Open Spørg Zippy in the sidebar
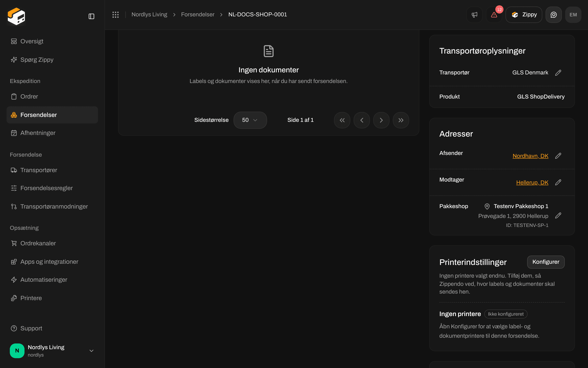The height and width of the screenshot is (368, 588). coord(52,60)
